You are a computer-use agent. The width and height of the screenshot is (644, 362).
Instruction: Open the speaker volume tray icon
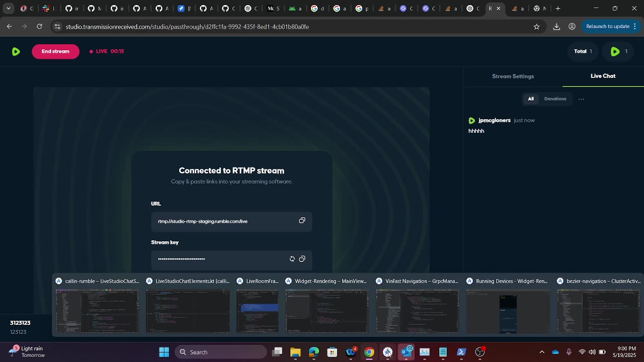[592, 352]
